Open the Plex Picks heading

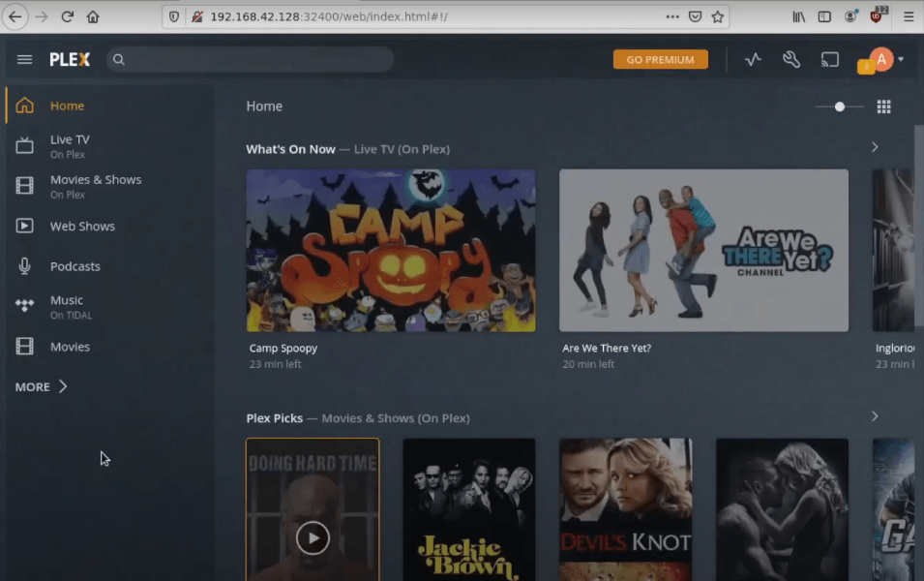tap(275, 418)
